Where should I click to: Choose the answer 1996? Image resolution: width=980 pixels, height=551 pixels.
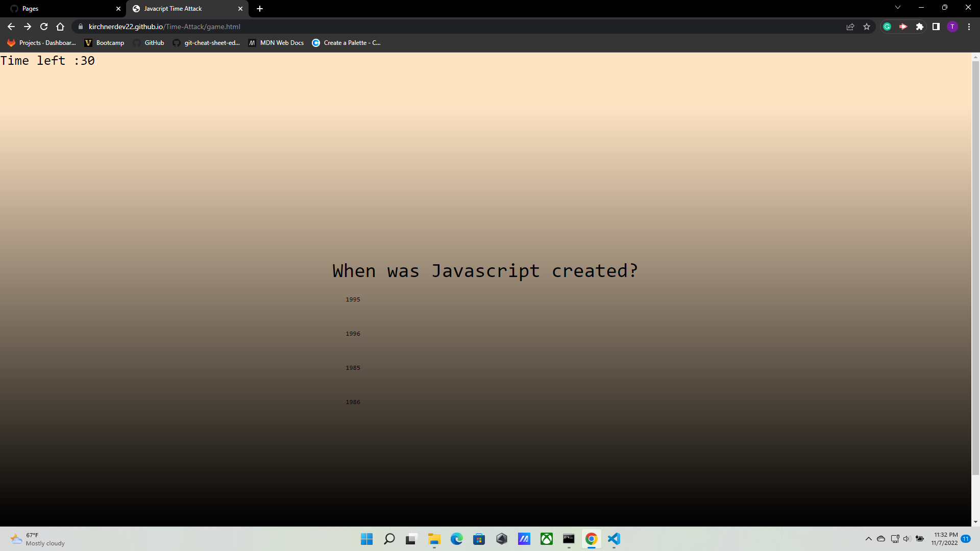tap(353, 334)
